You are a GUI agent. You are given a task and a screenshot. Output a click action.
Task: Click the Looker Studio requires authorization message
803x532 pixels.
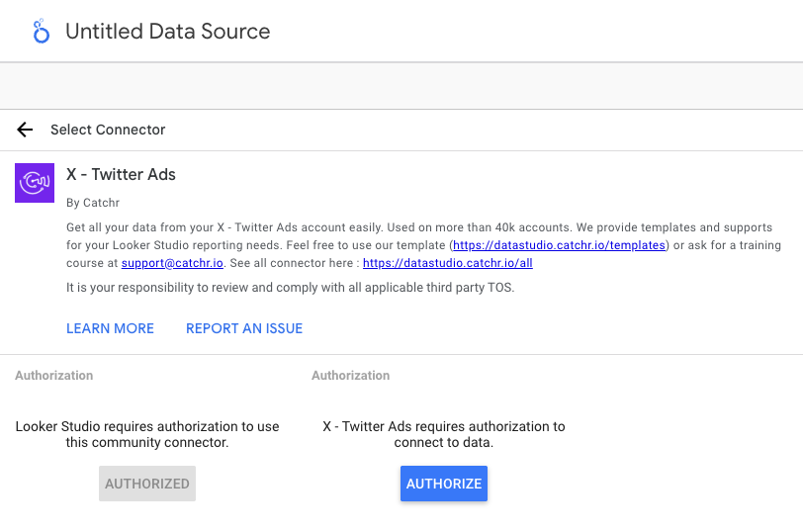[147, 434]
